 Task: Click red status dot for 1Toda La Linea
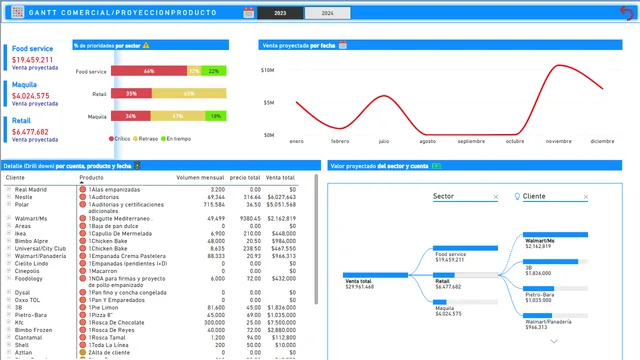[82, 345]
